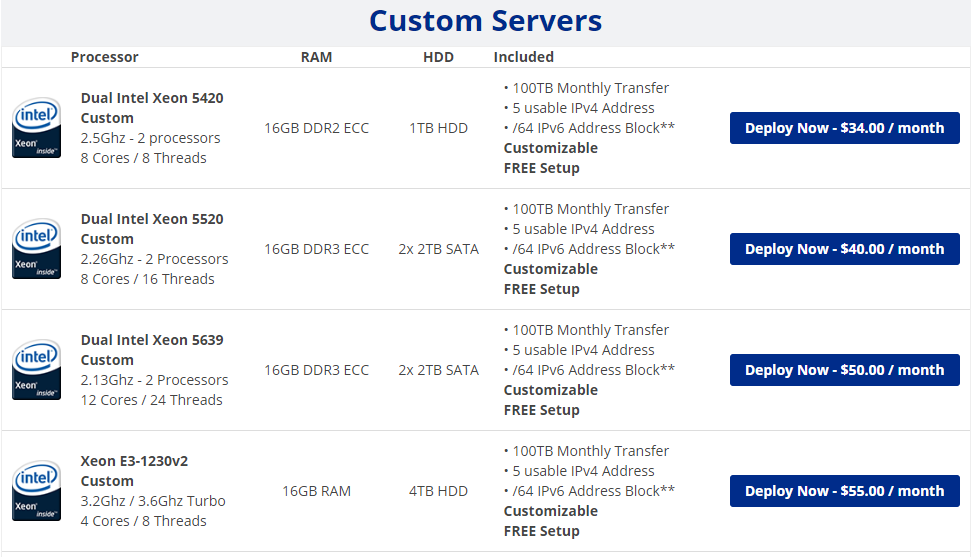Click 5 usable IPv4 Address in Xeon 5639 row
Screen dimensions: 980x557
[583, 350]
